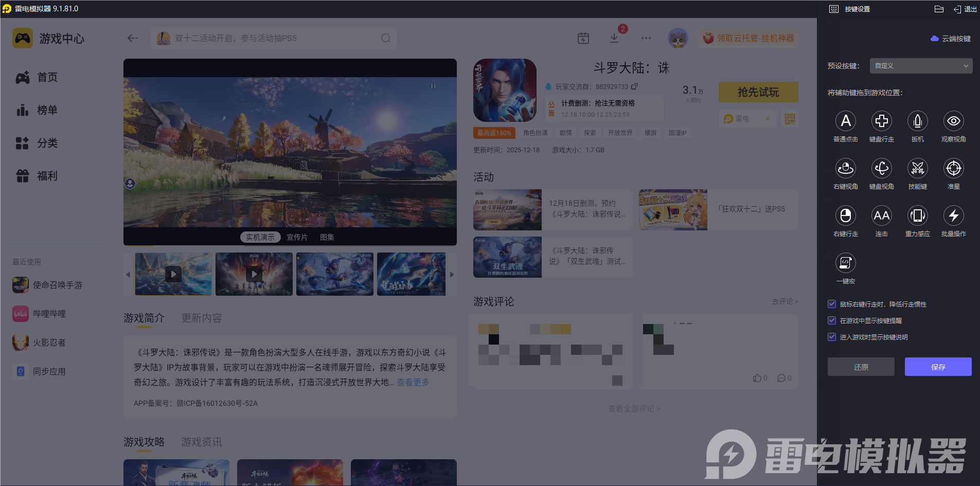This screenshot has height=486, width=980.
Task: Switch to the 实机演示 media tab
Action: [x=260, y=237]
